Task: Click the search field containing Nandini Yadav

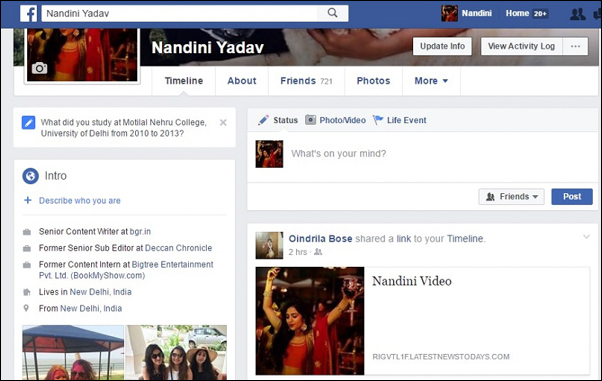Action: [x=180, y=13]
